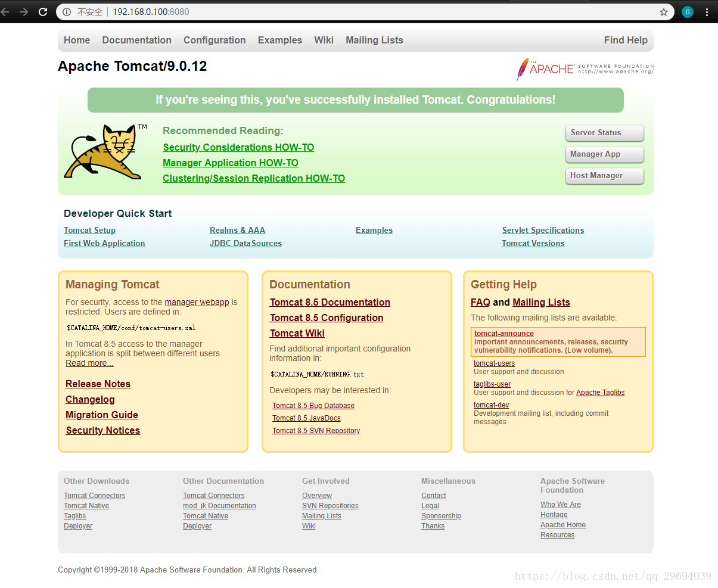Open the Tomcat Versions link

pyautogui.click(x=533, y=244)
